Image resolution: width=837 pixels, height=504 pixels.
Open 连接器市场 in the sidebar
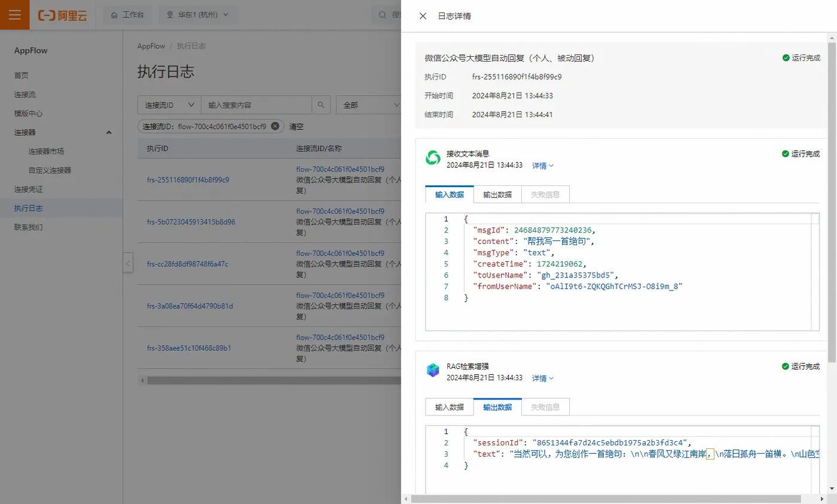pyautogui.click(x=46, y=151)
